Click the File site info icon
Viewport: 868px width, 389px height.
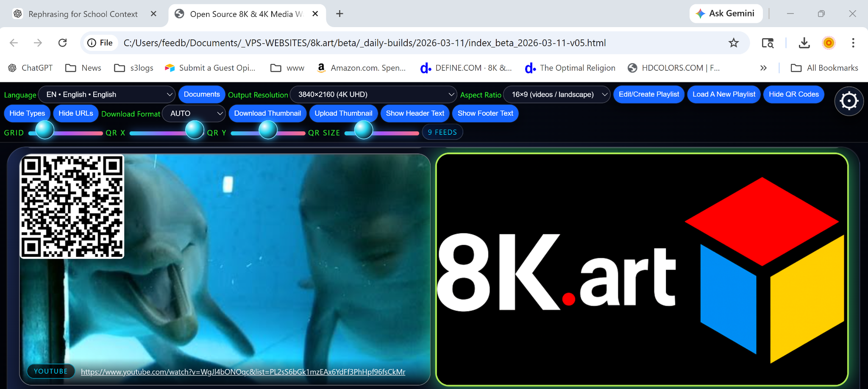click(x=100, y=43)
